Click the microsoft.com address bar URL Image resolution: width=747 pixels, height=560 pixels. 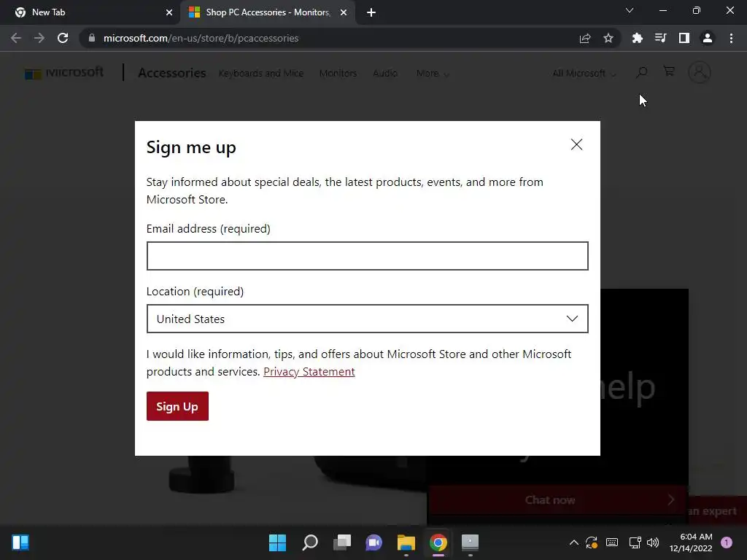pyautogui.click(x=201, y=38)
